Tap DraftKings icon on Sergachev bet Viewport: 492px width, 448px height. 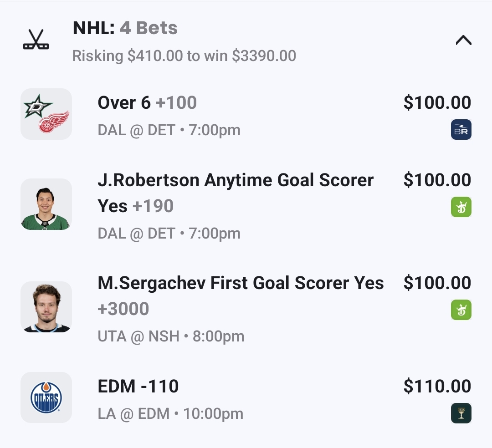461,310
